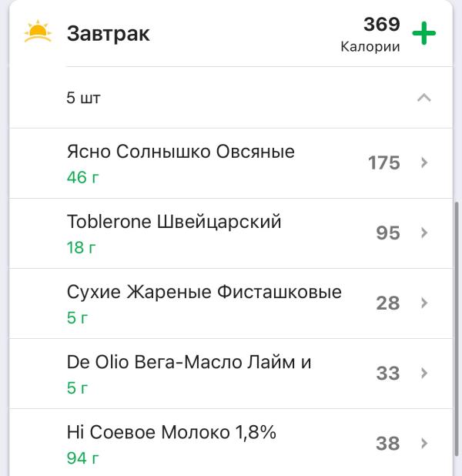
Task: Open De Olio Вега-Масло Лайм item
Action: (x=231, y=374)
